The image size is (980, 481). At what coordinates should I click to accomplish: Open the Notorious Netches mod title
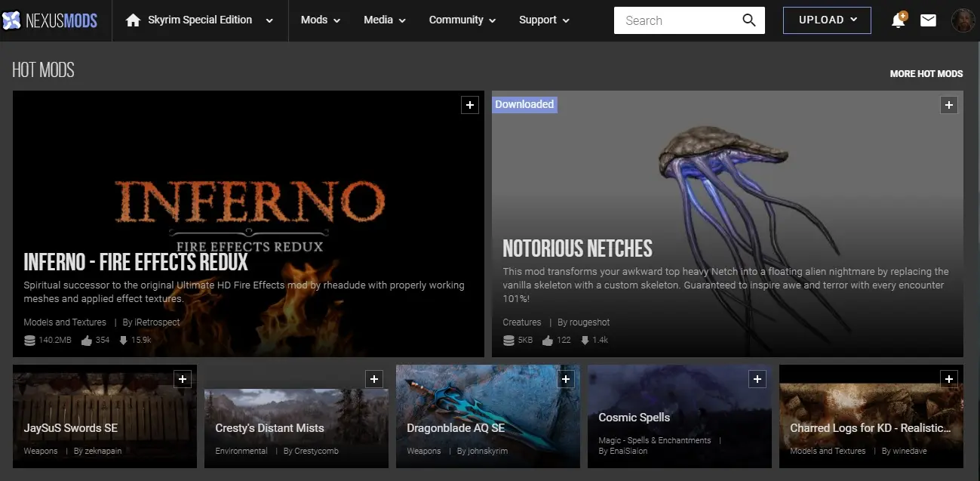click(577, 248)
